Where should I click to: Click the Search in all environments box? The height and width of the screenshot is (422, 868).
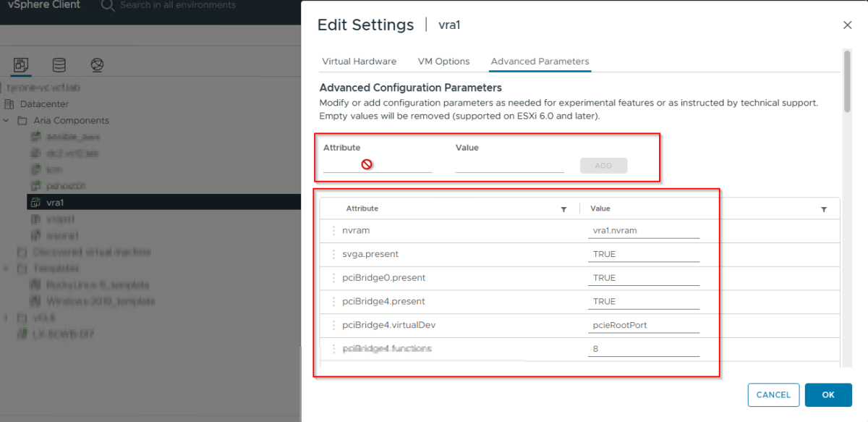click(x=178, y=6)
